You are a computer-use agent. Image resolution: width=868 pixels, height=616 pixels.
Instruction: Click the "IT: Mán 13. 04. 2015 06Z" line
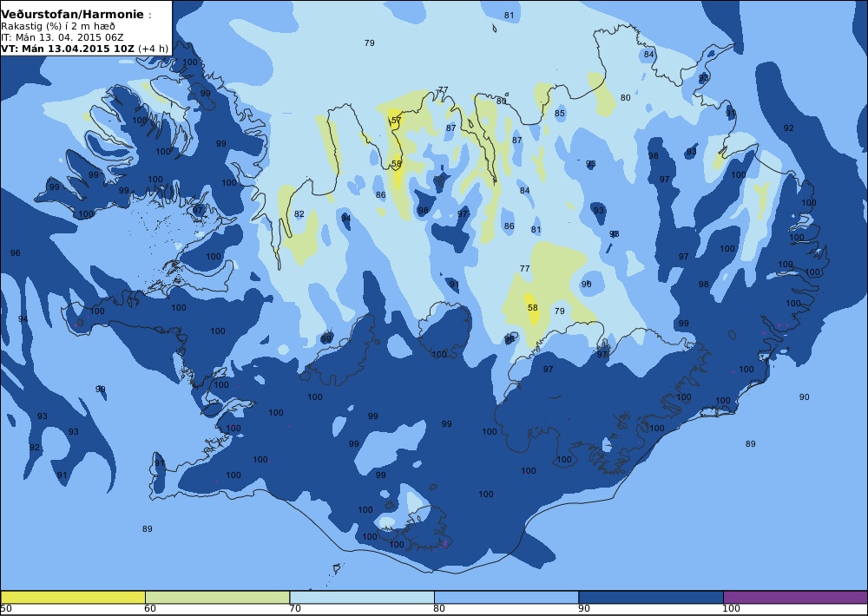coord(62,37)
